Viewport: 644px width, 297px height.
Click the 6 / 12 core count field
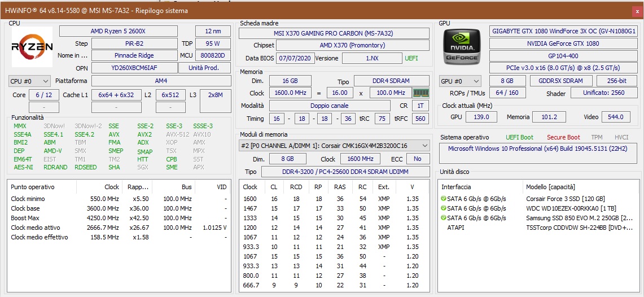43,95
